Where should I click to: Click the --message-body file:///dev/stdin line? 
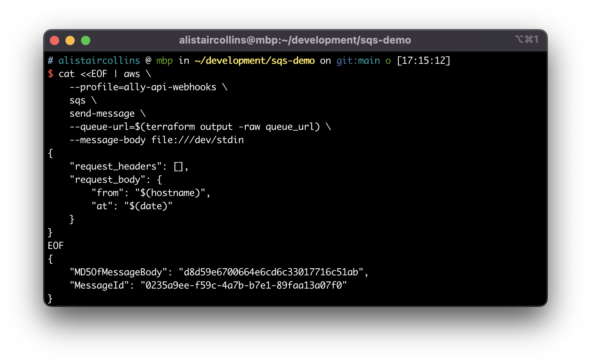tap(157, 140)
